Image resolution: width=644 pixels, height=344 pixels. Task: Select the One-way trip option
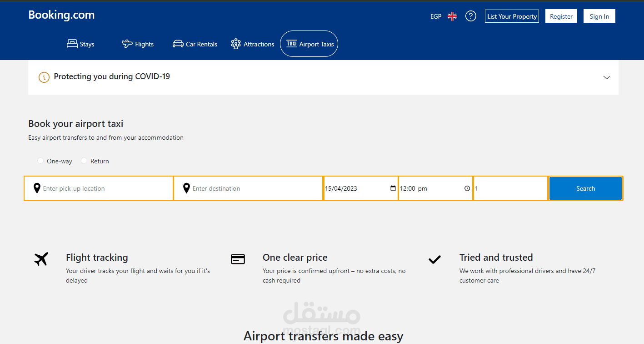click(x=40, y=161)
